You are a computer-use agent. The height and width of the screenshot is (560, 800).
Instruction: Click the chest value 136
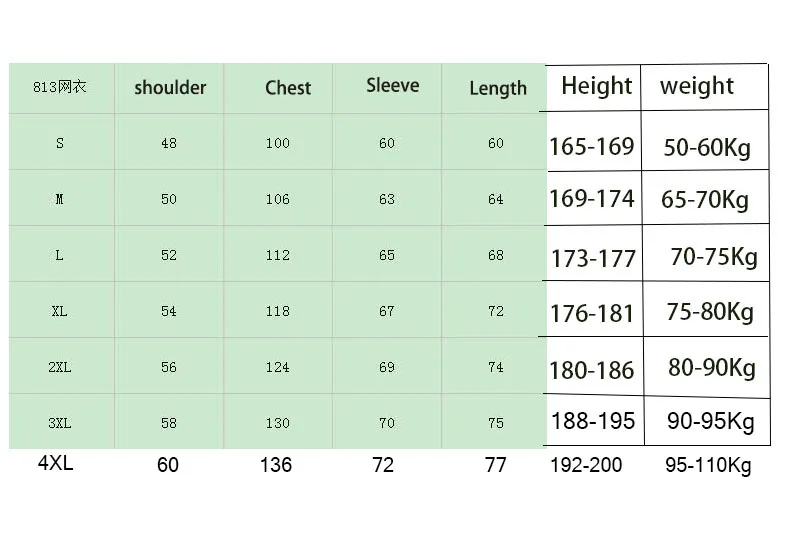pos(275,465)
